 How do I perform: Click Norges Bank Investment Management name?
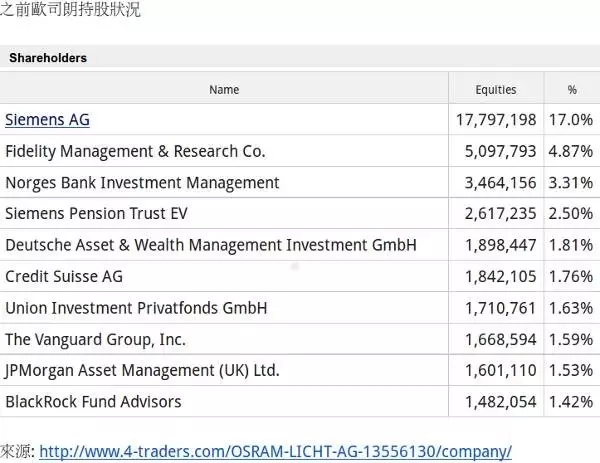pyautogui.click(x=142, y=183)
